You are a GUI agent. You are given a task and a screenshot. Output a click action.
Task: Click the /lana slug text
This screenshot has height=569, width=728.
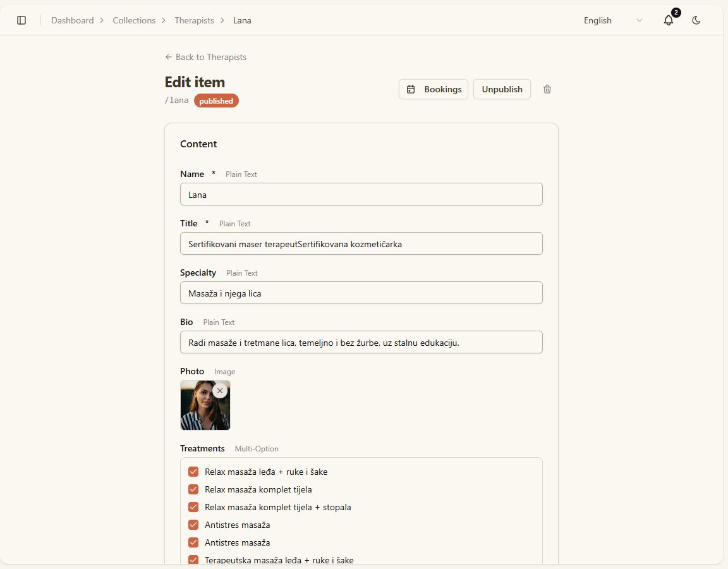(x=176, y=101)
